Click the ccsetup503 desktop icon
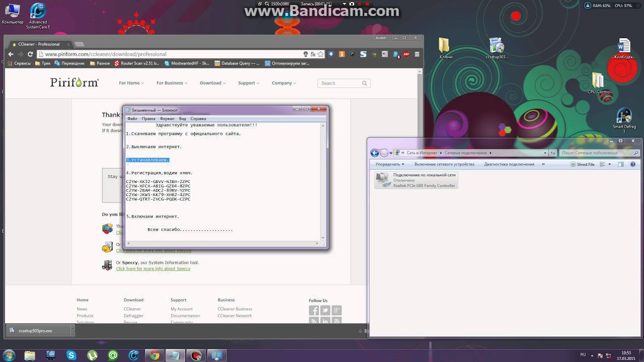Viewport: 644px width, 362px height. click(x=497, y=48)
